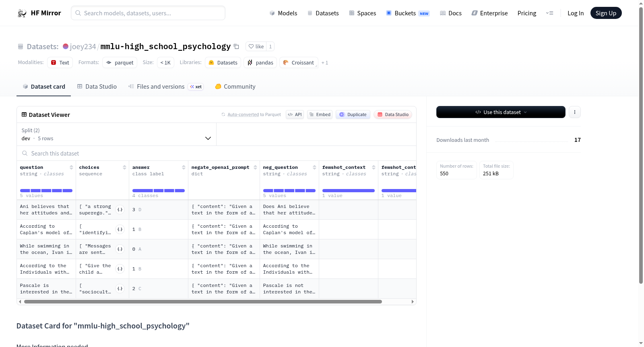Click the Text modality tag
This screenshot has width=644, height=347.
[60, 62]
